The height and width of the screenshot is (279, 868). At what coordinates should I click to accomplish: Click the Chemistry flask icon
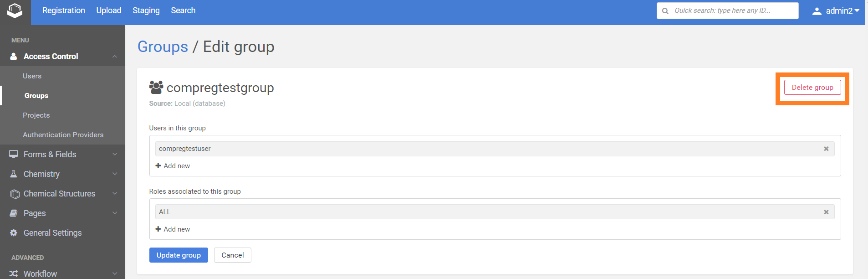point(14,174)
